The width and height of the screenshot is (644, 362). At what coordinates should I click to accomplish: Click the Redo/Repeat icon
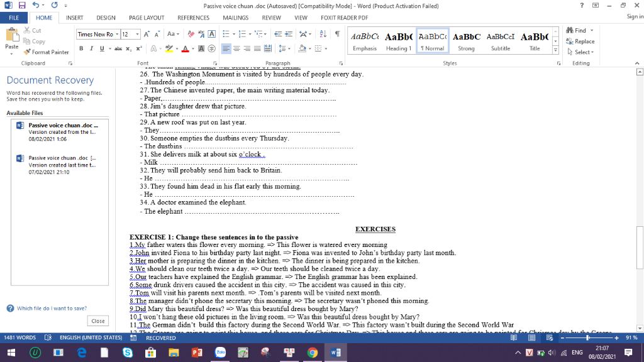point(54,5)
